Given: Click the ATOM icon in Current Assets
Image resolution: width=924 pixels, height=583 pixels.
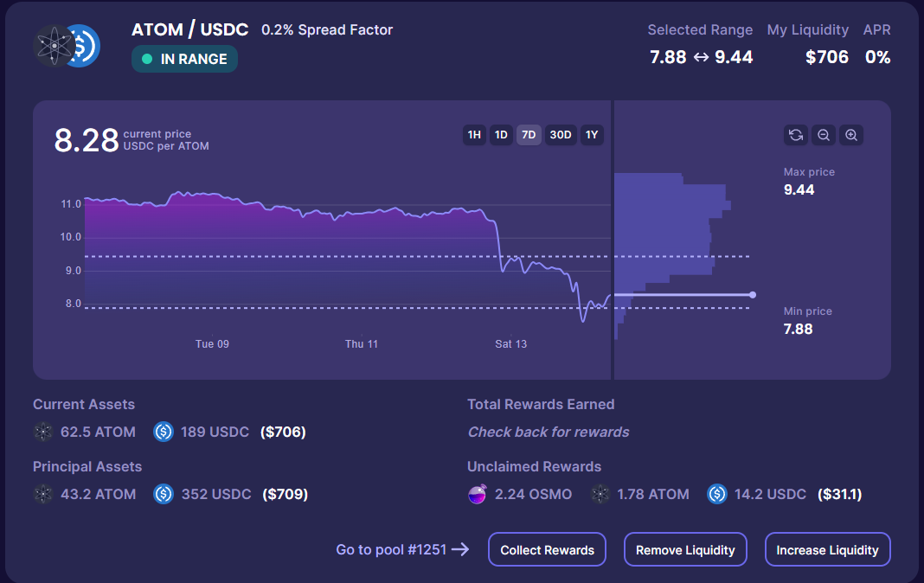Looking at the screenshot, I should 43,432.
